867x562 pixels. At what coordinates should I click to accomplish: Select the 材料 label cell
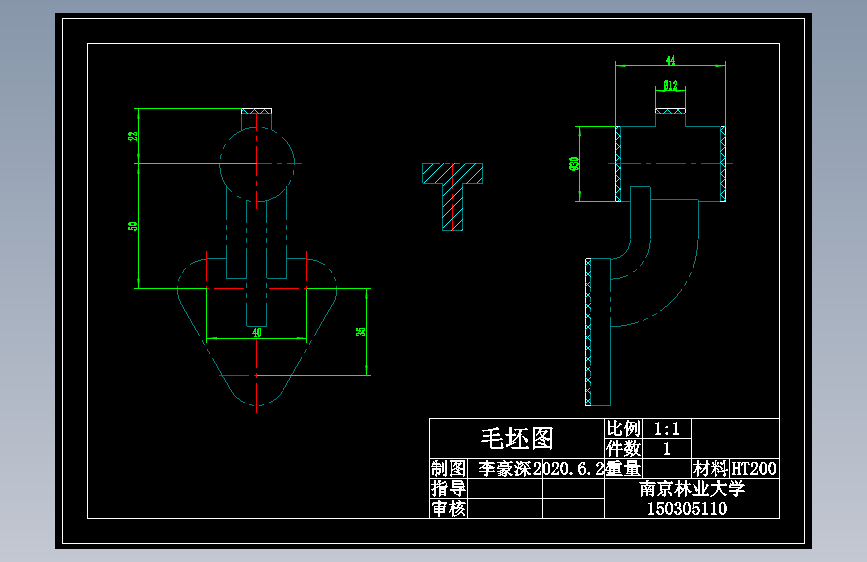710,469
